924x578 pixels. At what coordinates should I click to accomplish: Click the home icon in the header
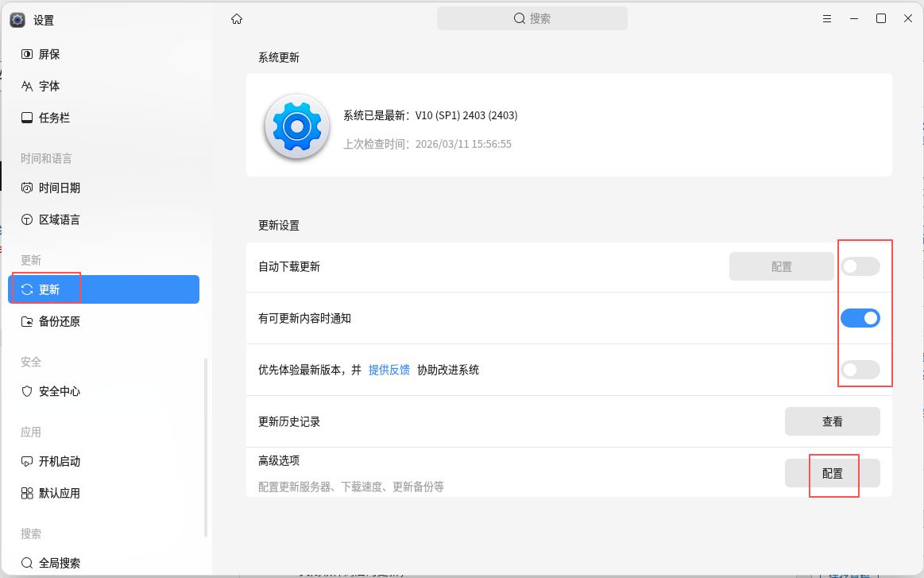click(x=236, y=19)
